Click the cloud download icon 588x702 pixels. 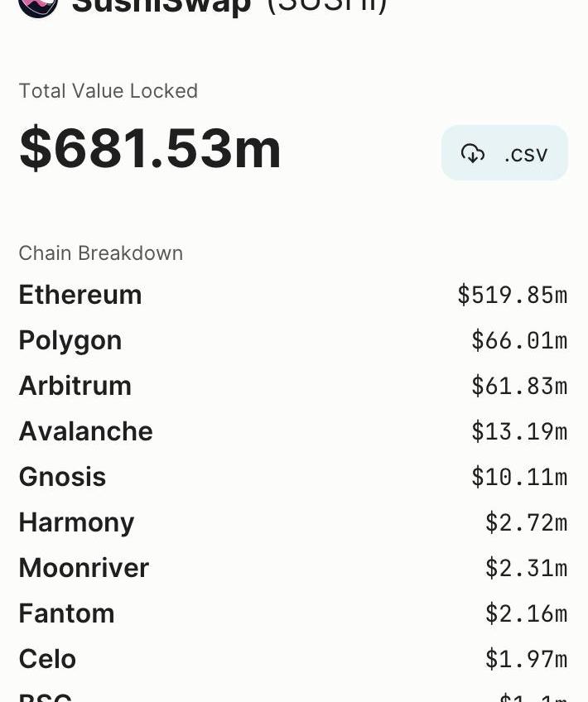pos(472,154)
